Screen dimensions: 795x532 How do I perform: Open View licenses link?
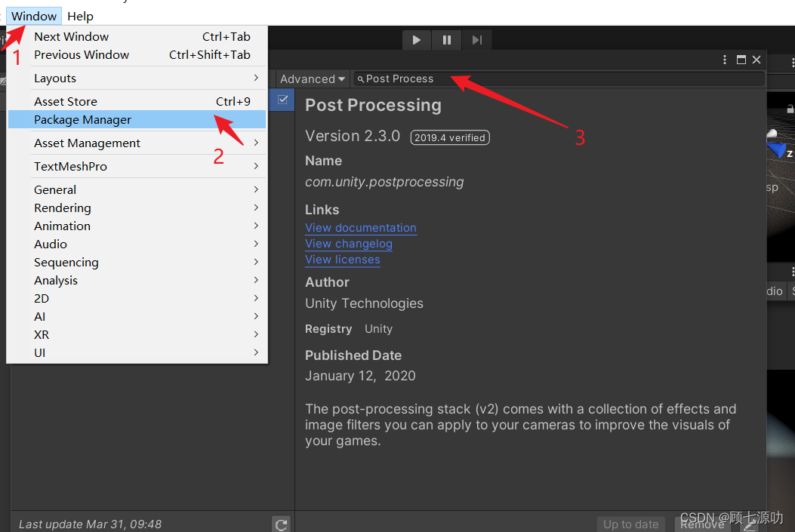(343, 260)
